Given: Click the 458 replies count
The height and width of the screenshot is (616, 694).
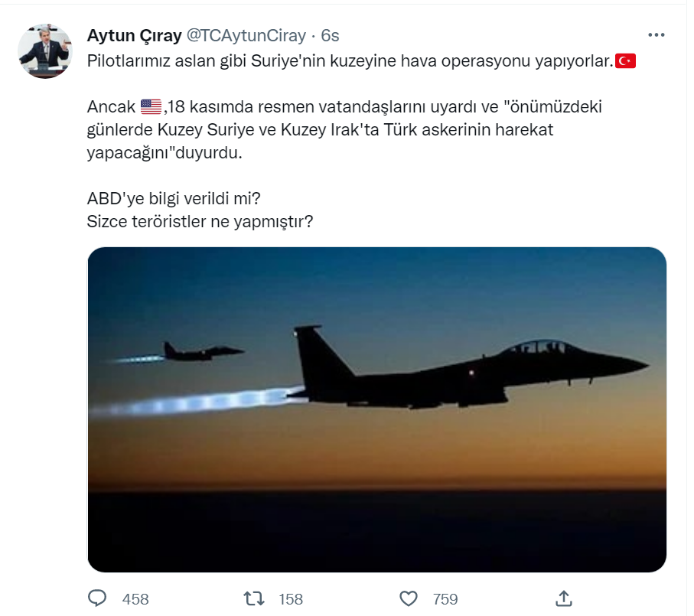Looking at the screenshot, I should (x=135, y=599).
